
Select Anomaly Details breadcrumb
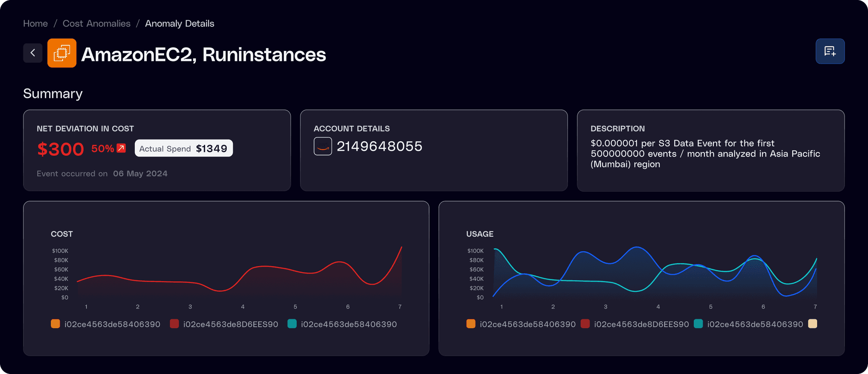[x=180, y=23]
